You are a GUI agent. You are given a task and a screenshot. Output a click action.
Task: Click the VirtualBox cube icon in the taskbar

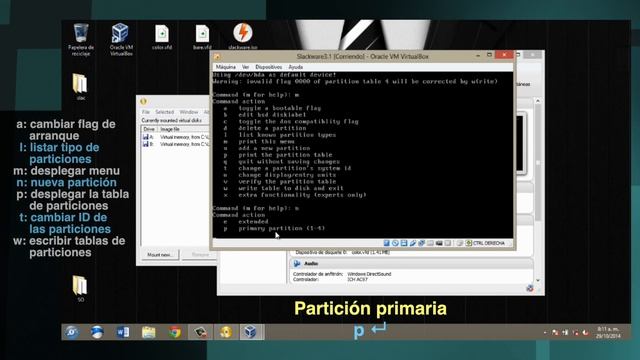(251, 332)
